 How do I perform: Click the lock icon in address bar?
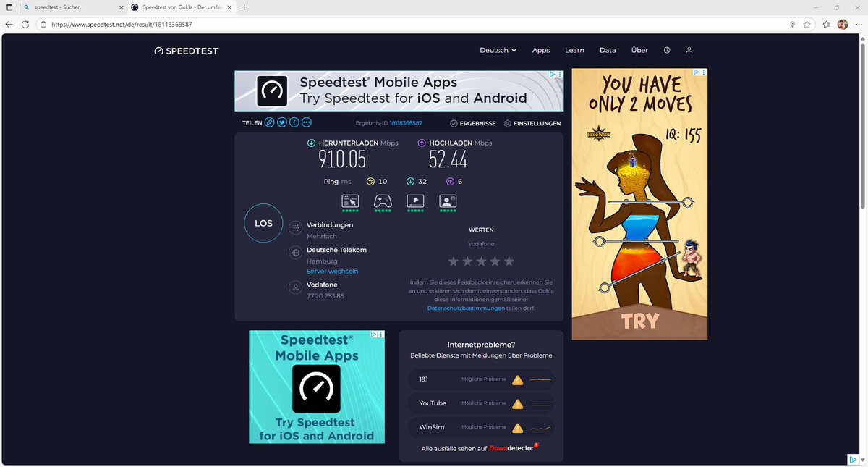43,24
